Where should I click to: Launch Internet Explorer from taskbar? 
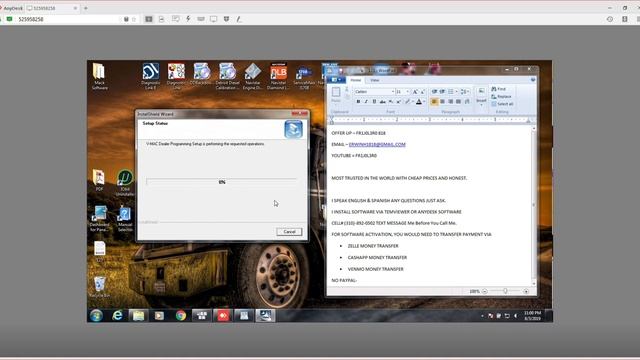[x=118, y=316]
